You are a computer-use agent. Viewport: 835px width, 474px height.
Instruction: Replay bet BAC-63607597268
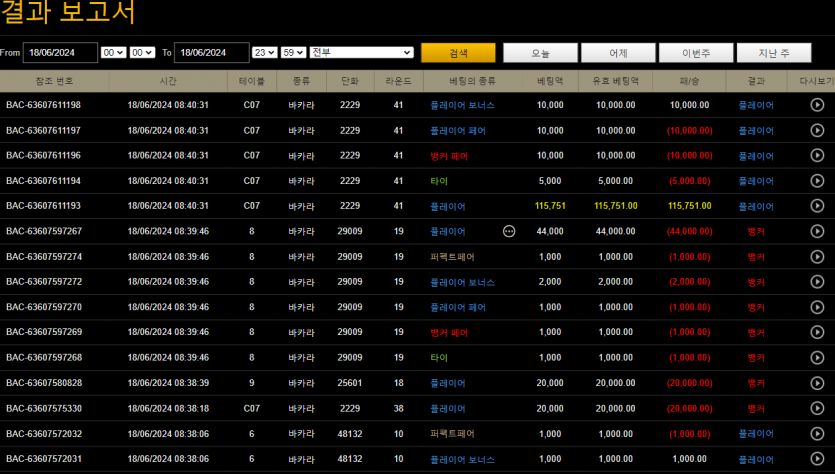[x=817, y=357]
